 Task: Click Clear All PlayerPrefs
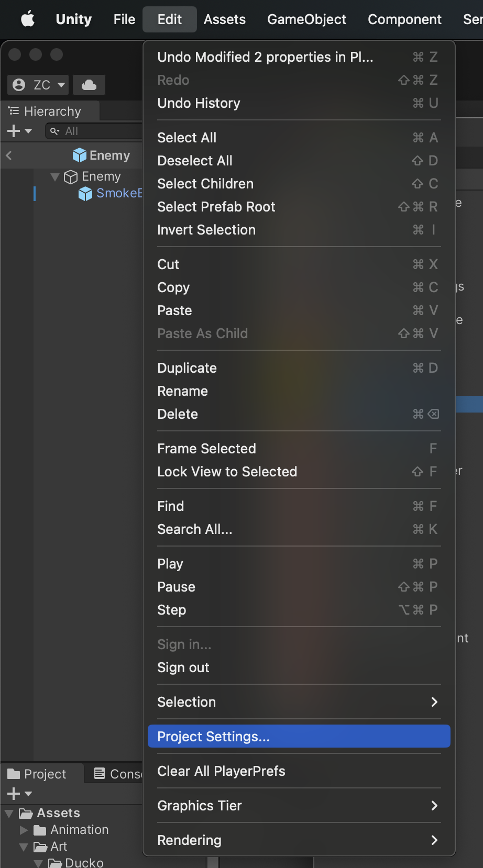point(222,771)
